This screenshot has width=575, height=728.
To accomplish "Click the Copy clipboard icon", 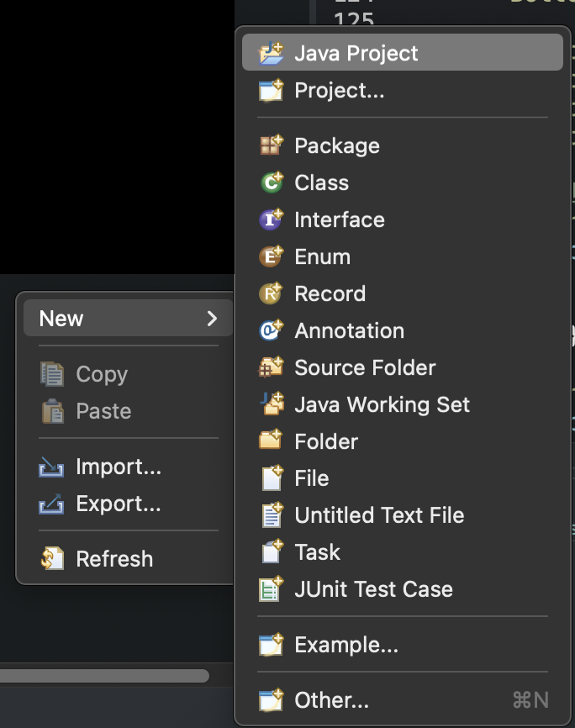I will (51, 374).
